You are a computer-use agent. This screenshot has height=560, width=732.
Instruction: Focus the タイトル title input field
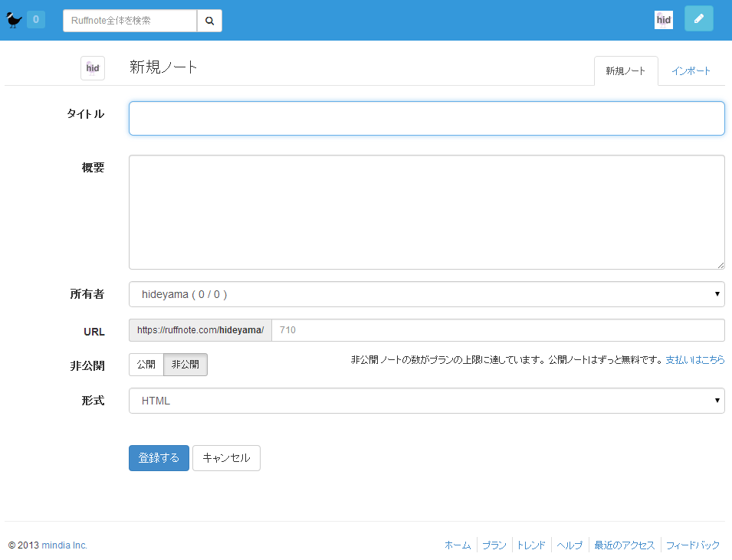(426, 119)
